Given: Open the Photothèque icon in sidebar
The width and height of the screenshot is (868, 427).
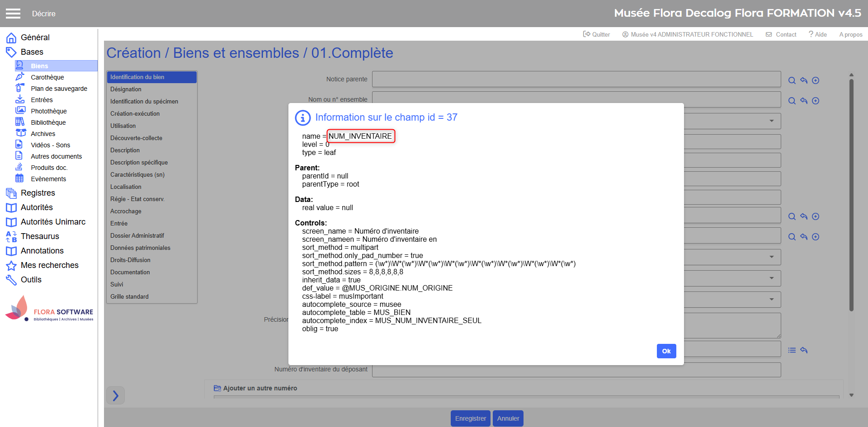Looking at the screenshot, I should point(20,111).
